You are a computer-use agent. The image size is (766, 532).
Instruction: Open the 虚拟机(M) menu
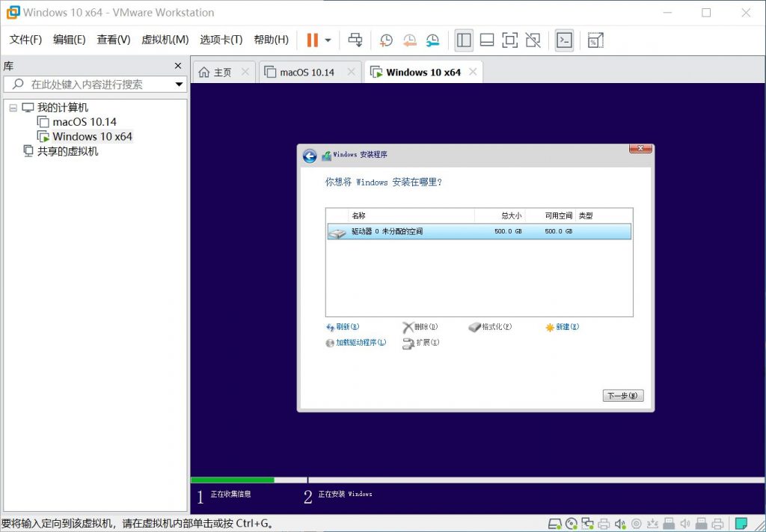click(165, 40)
